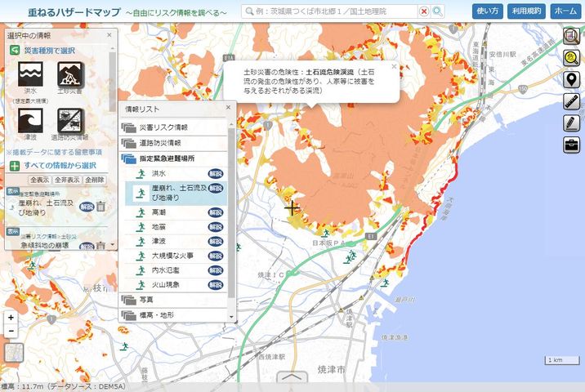Select the 道路防災情報 road disaster icon
585x392 pixels.
[69, 121]
